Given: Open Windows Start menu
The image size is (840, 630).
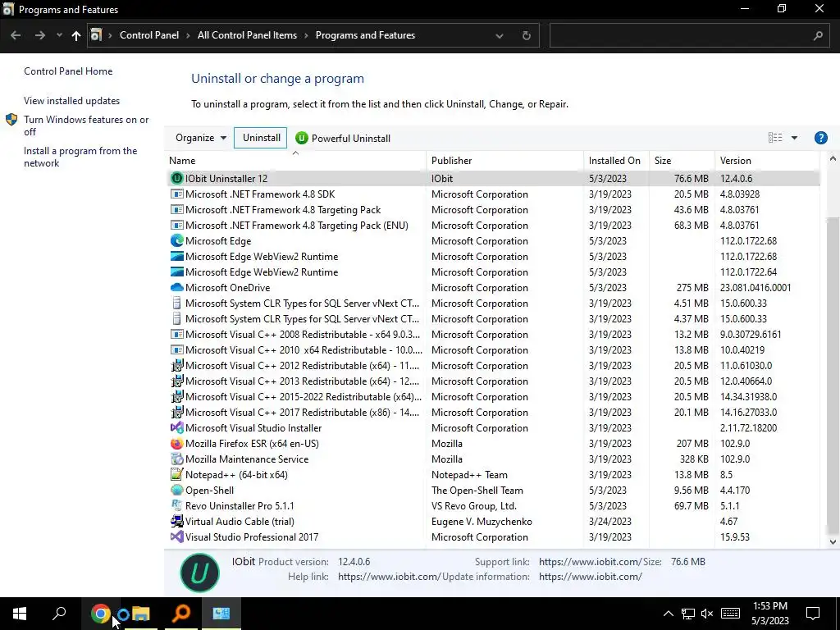Looking at the screenshot, I should [x=20, y=614].
